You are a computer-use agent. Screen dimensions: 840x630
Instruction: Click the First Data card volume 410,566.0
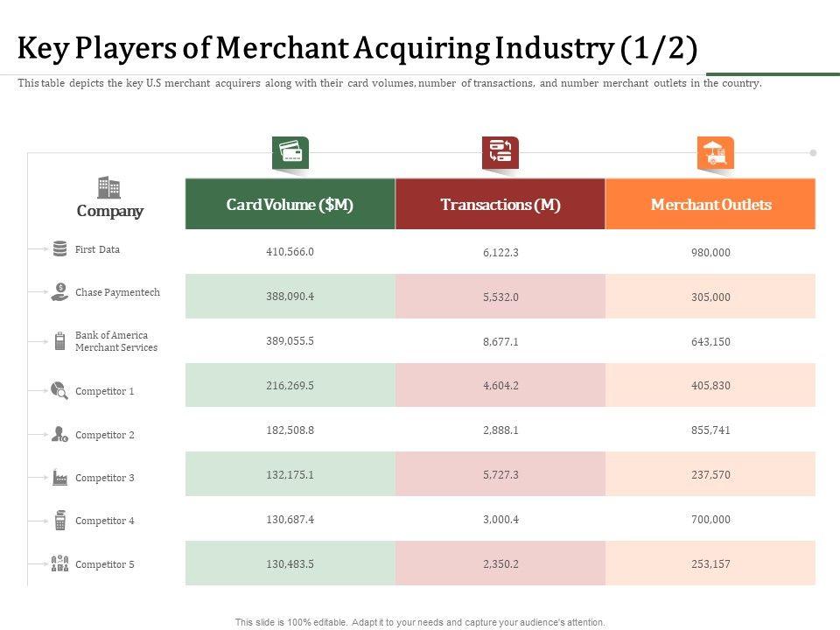point(290,252)
